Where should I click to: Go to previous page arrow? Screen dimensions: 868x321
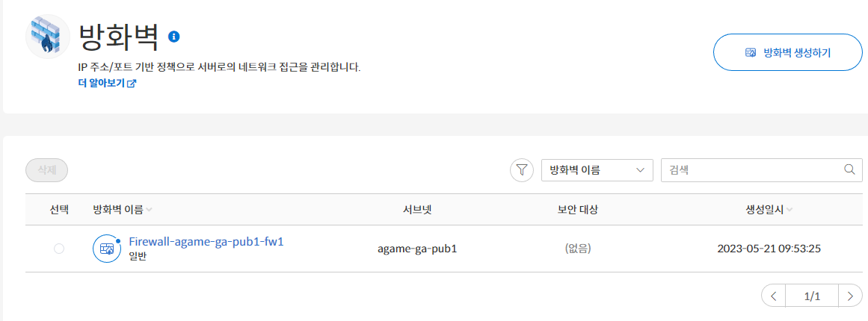[774, 296]
